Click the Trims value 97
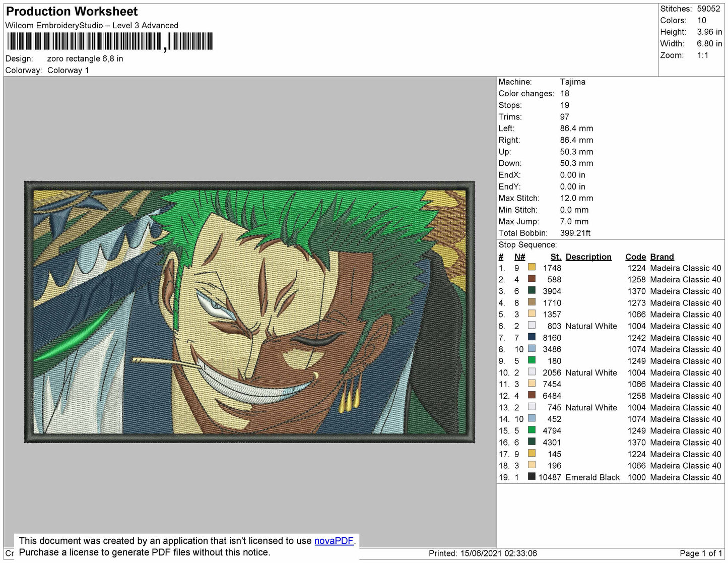This screenshot has height=563, width=728. (565, 116)
